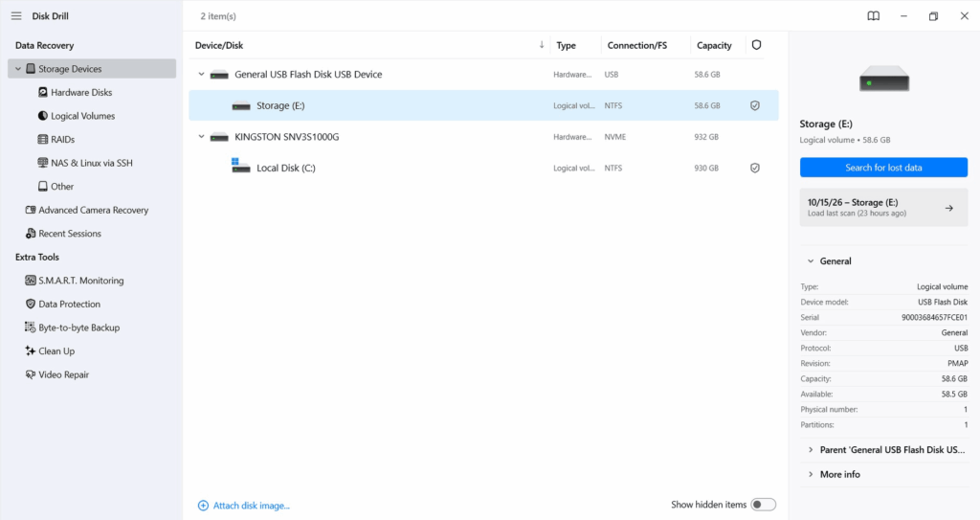The height and width of the screenshot is (520, 980).
Task: Click the arrow on the last scan card
Action: pos(948,208)
